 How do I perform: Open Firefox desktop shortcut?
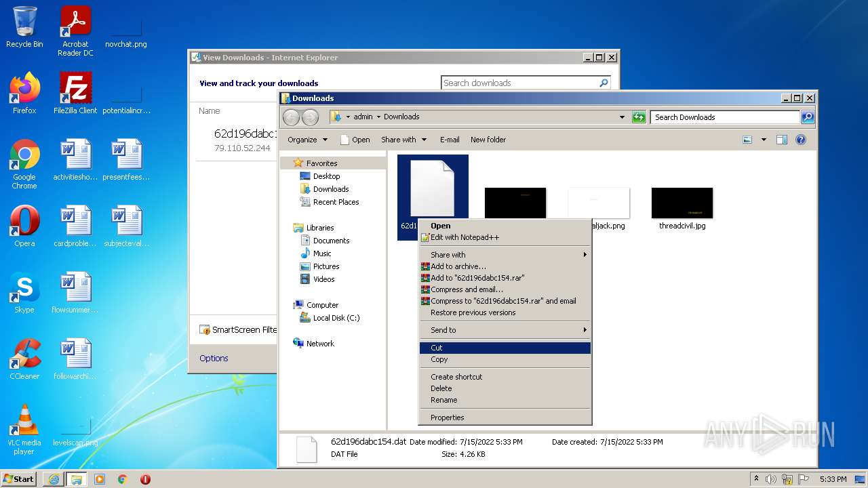coord(24,93)
